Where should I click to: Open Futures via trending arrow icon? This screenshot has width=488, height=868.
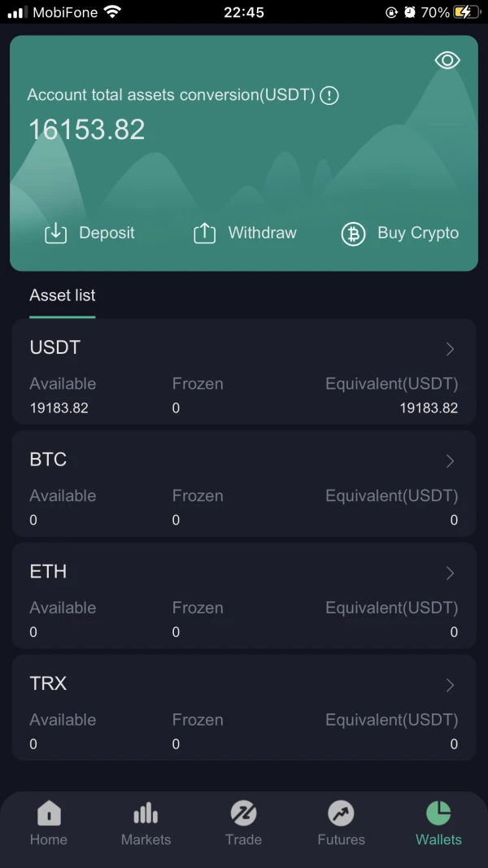pyautogui.click(x=341, y=813)
